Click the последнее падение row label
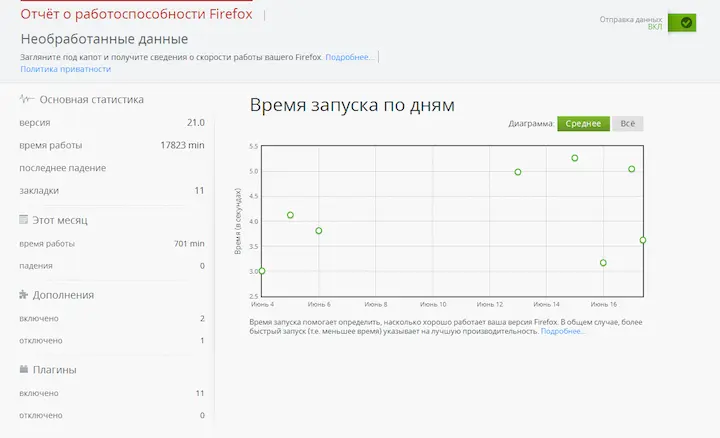The width and height of the screenshot is (720, 438). point(62,168)
